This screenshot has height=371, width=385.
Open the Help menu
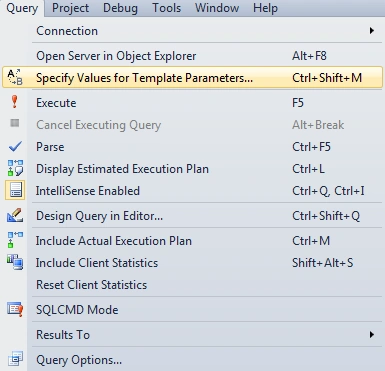pyautogui.click(x=265, y=8)
